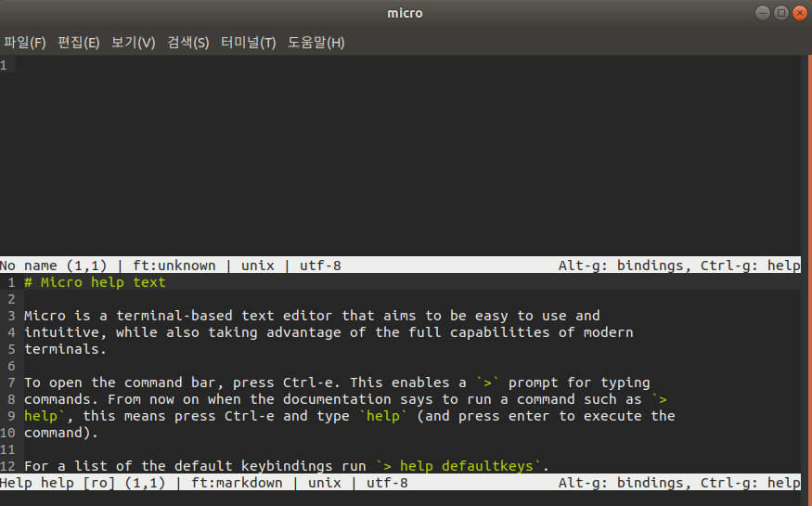Click 'utf-8' in the upper status bar
Screen dimensions: 812x506
(320, 266)
